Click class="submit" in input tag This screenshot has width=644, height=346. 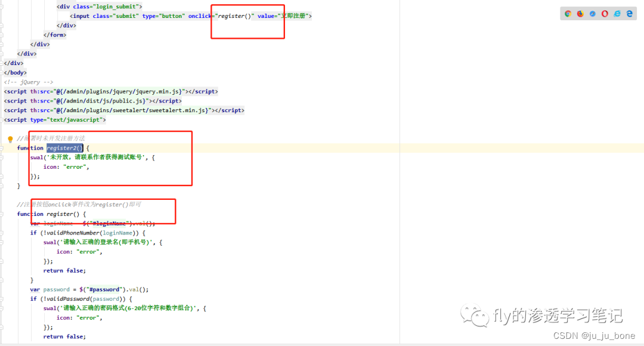pyautogui.click(x=116, y=16)
